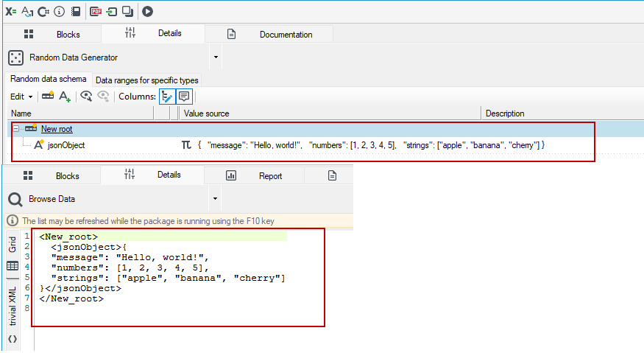
Task: Open the C# script toolbar icon
Action: (x=43, y=12)
